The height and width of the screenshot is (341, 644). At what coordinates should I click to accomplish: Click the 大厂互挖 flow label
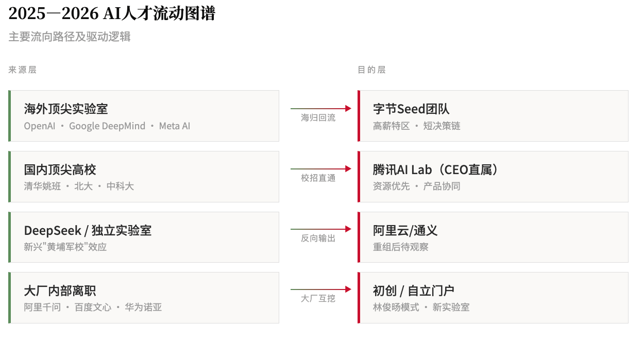[x=318, y=299]
